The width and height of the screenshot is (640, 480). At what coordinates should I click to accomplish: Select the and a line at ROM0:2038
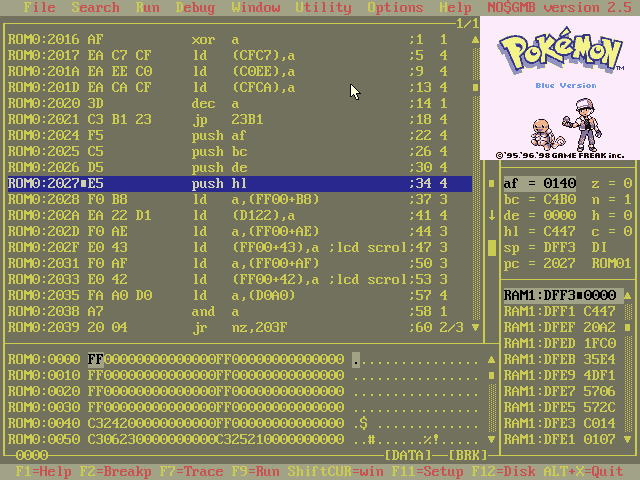click(240, 311)
